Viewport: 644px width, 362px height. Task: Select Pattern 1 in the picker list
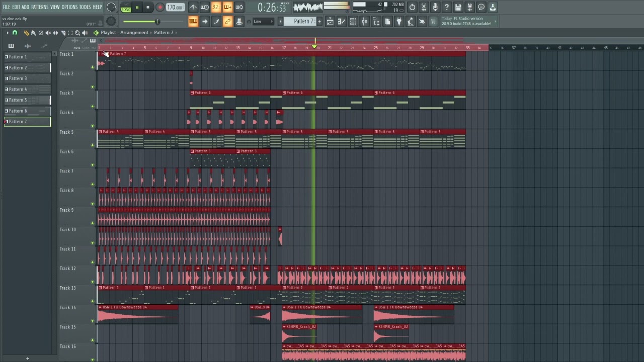[x=27, y=57]
